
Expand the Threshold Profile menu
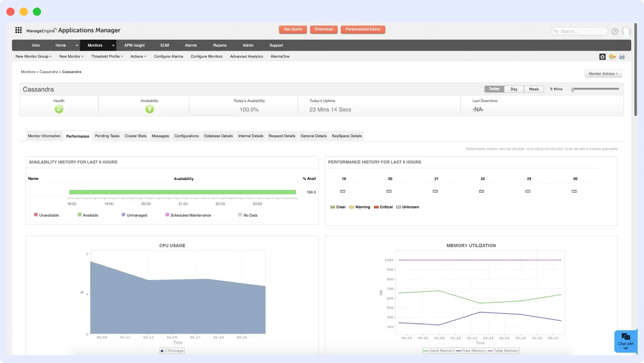pos(107,56)
